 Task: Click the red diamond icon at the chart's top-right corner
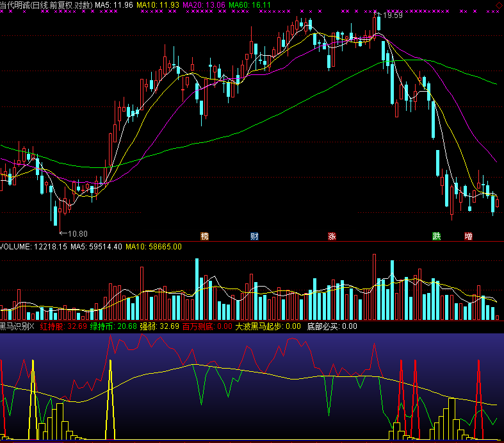[x=498, y=5]
